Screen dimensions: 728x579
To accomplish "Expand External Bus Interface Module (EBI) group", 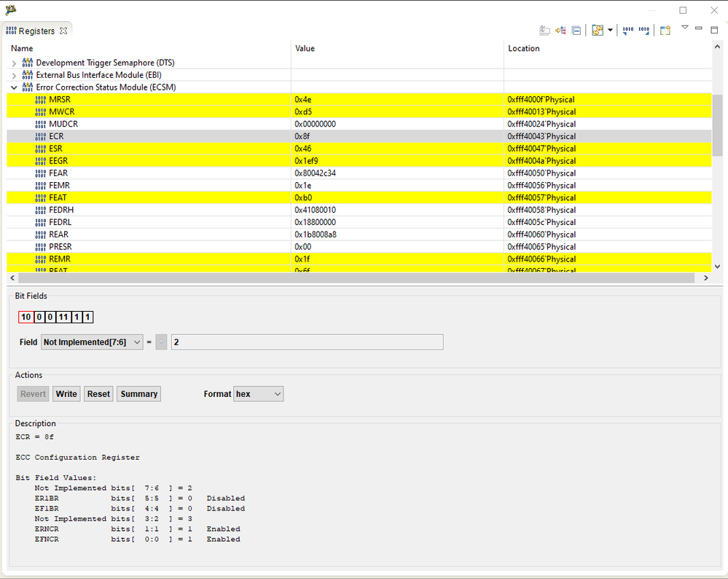I will pos(14,75).
